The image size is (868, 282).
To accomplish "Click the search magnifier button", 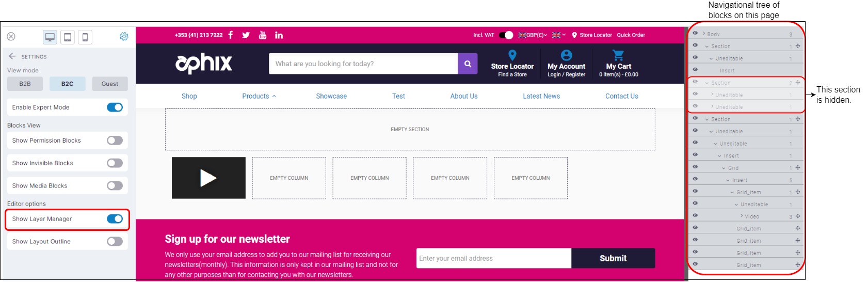I will [x=468, y=64].
